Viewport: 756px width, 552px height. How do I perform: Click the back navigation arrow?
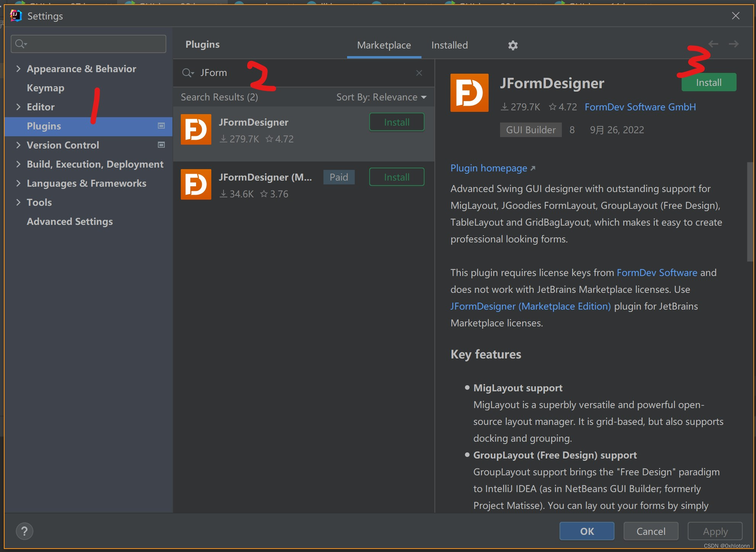pos(713,44)
